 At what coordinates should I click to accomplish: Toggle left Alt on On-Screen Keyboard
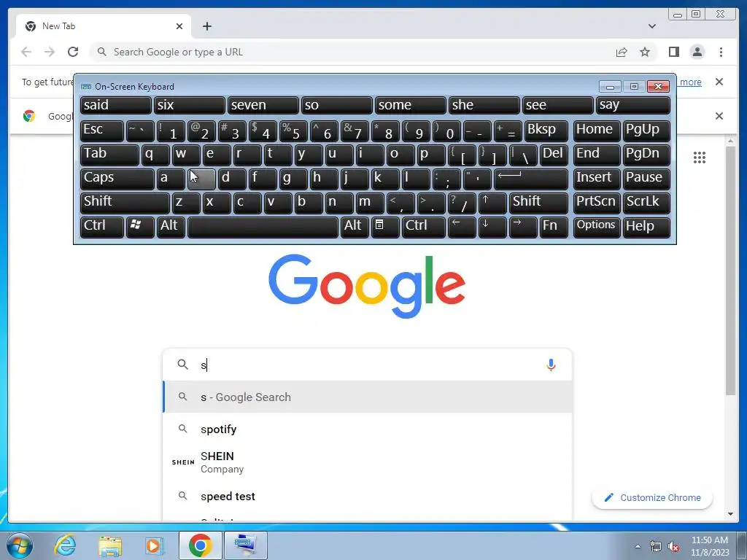(171, 227)
